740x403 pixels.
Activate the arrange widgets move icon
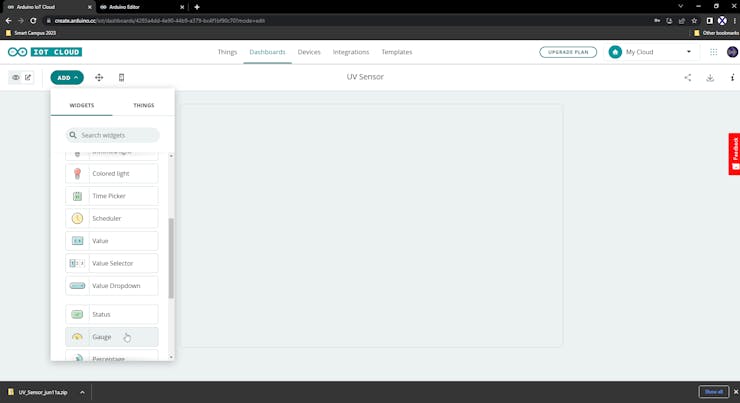99,77
